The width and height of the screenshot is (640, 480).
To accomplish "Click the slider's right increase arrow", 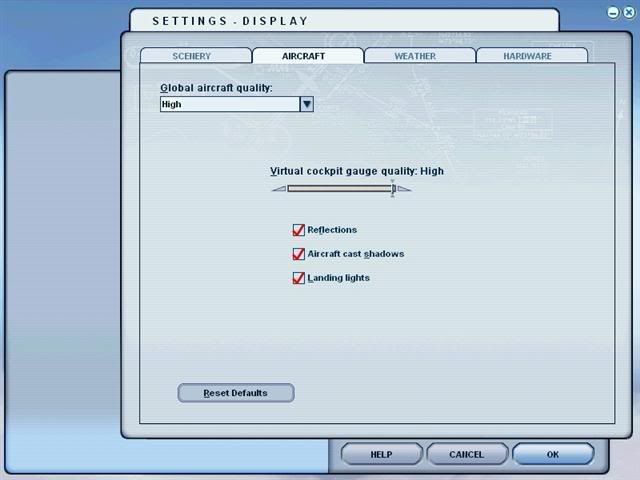I will pos(403,188).
